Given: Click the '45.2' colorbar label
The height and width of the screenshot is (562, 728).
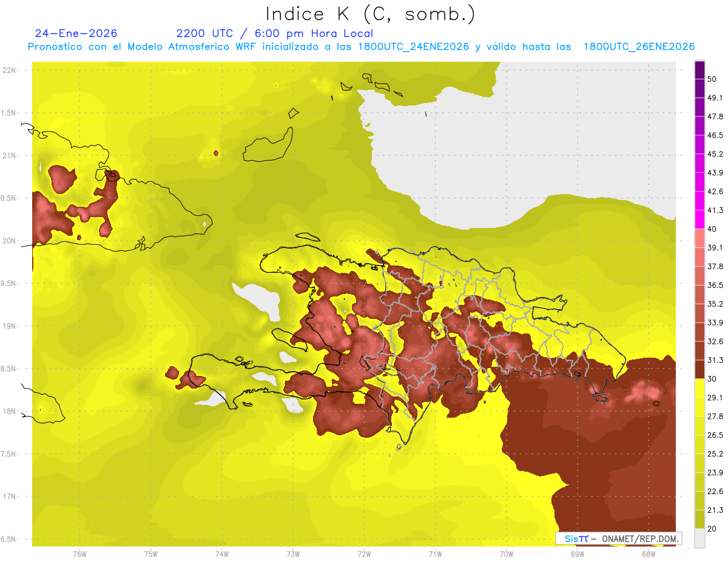Looking at the screenshot, I should [x=715, y=154].
